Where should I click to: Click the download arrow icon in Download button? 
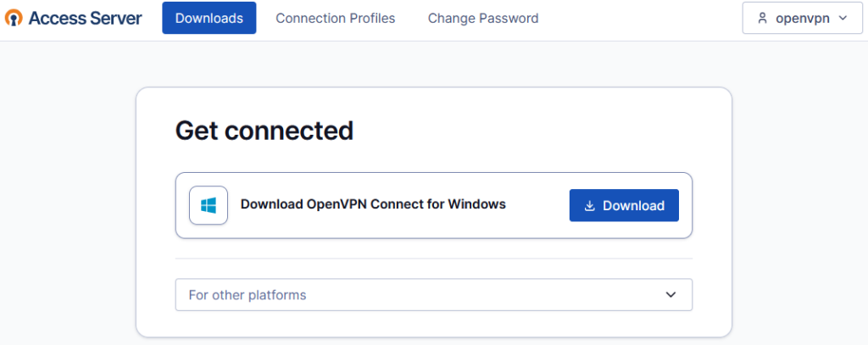click(x=590, y=206)
